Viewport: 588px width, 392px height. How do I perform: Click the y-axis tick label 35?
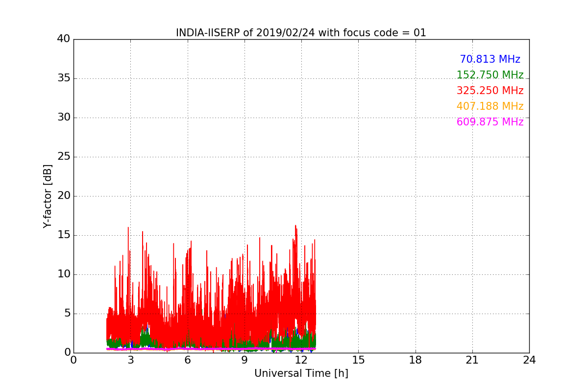64,78
